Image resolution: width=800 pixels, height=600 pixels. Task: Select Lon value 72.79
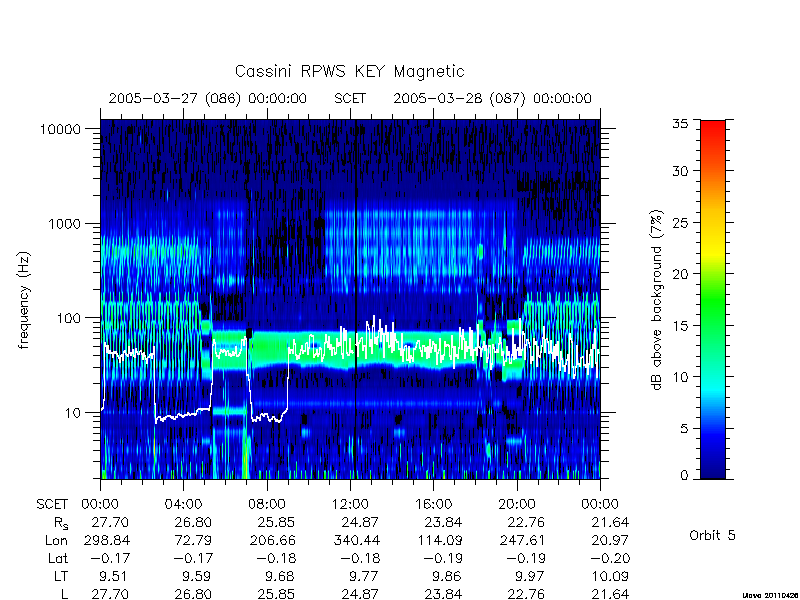tap(193, 540)
